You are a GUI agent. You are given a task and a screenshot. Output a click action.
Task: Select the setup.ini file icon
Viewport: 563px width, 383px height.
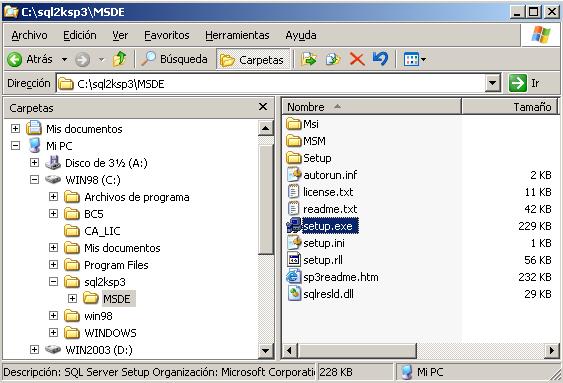[294, 243]
